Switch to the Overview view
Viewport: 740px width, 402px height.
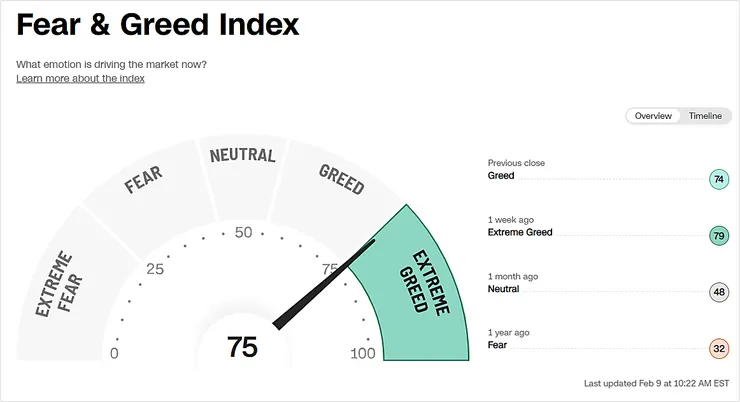click(x=653, y=116)
